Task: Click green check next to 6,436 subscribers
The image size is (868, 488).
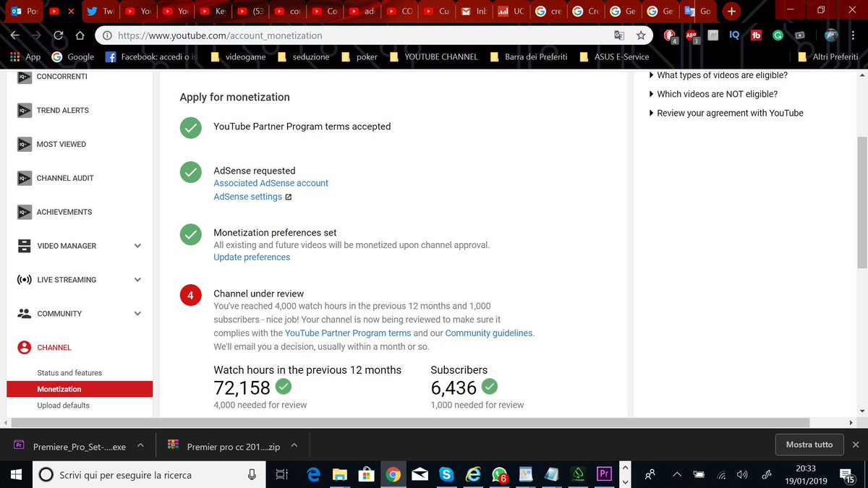Action: (x=490, y=386)
